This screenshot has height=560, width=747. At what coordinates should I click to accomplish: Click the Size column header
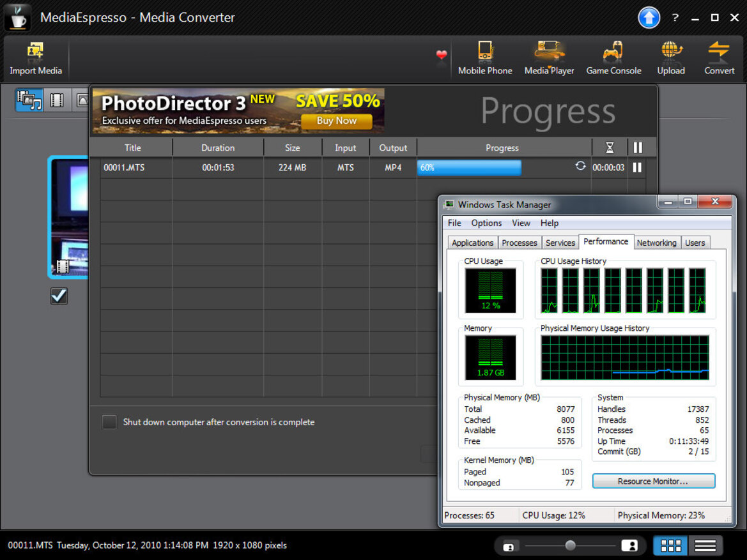[x=293, y=148]
